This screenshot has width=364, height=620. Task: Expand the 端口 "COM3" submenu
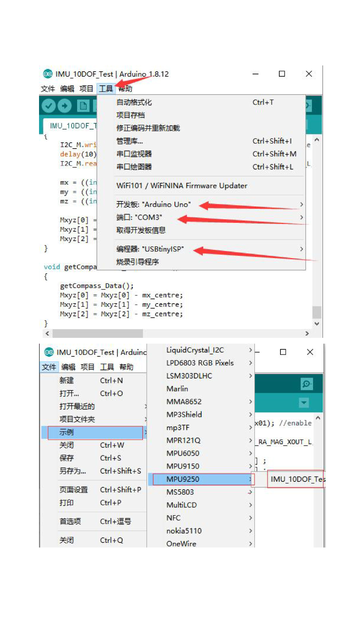pyautogui.click(x=201, y=217)
